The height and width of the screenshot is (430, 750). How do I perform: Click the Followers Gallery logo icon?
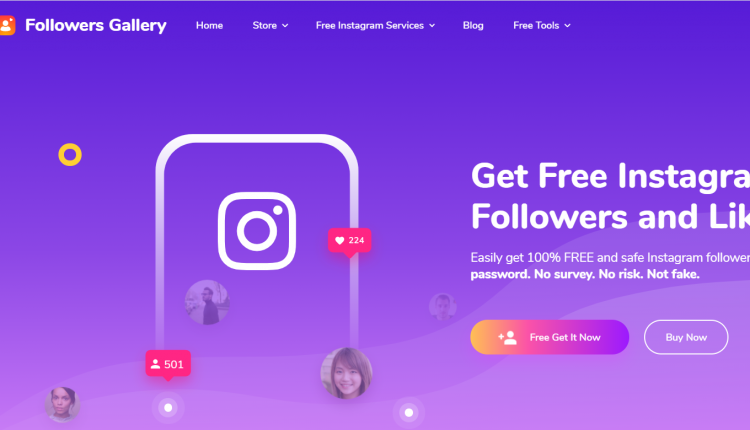[x=7, y=25]
